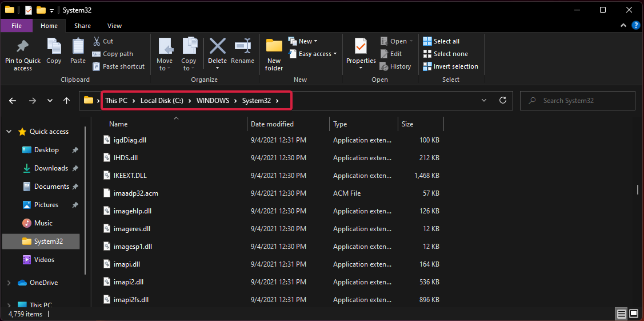The image size is (644, 321).
Task: Open Pictures in Quick access
Action: [46, 205]
